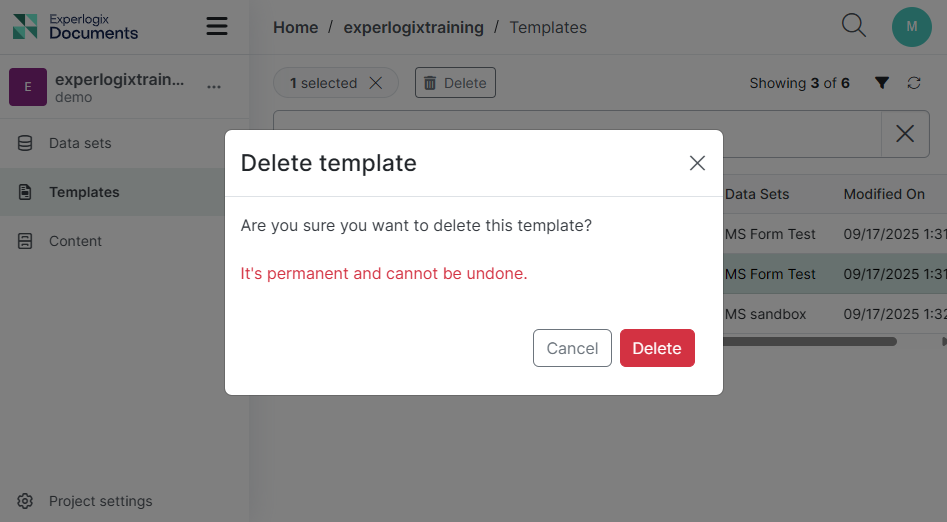Viewport: 947px width, 522px height.
Task: Open Content in sidebar
Action: tap(75, 241)
